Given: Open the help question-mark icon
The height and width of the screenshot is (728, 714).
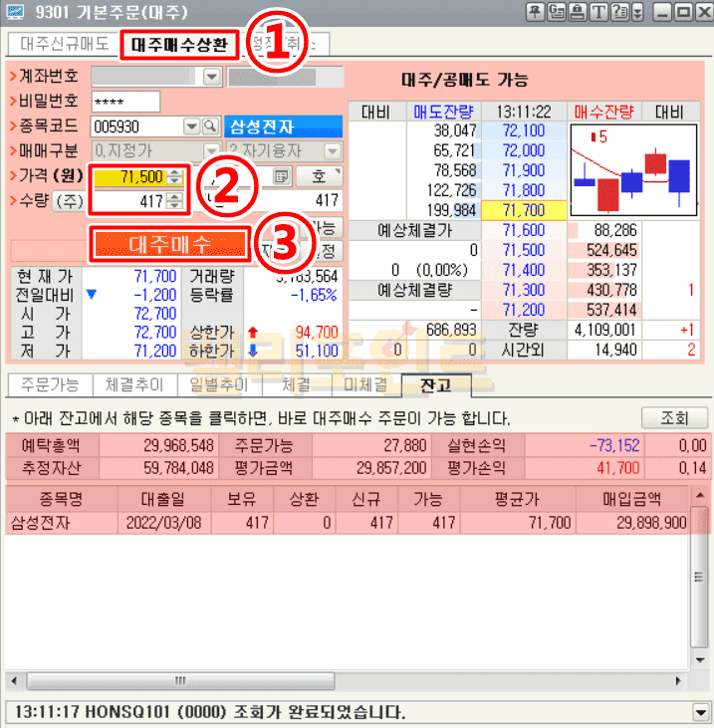Looking at the screenshot, I should pos(618,13).
